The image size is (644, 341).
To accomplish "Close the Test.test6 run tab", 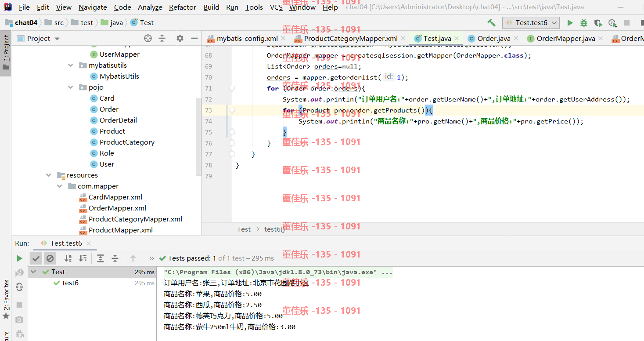I will (89, 243).
